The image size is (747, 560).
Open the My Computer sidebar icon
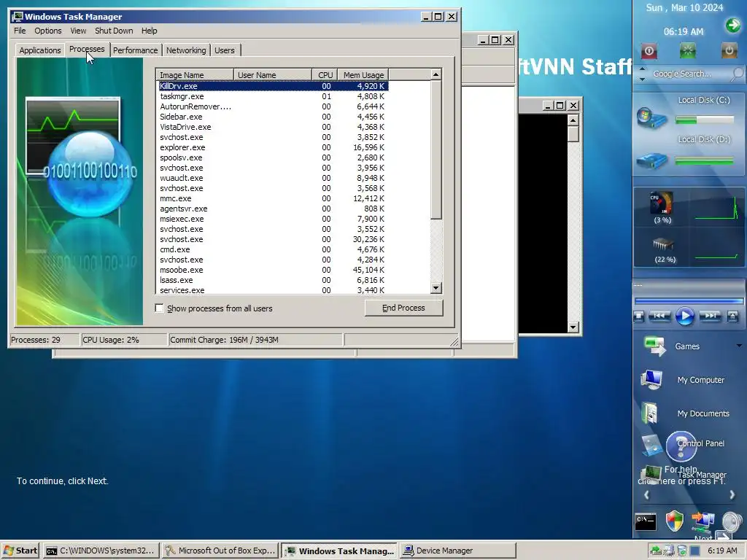tap(651, 379)
